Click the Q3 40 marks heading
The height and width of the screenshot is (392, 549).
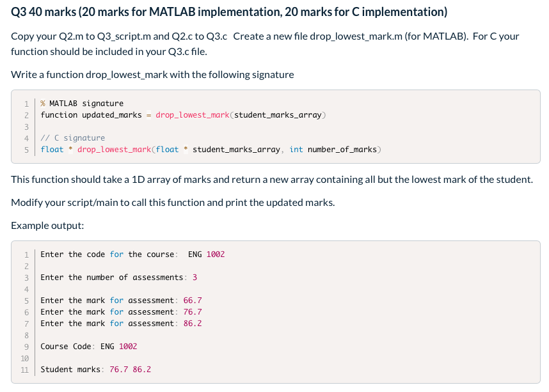click(229, 12)
